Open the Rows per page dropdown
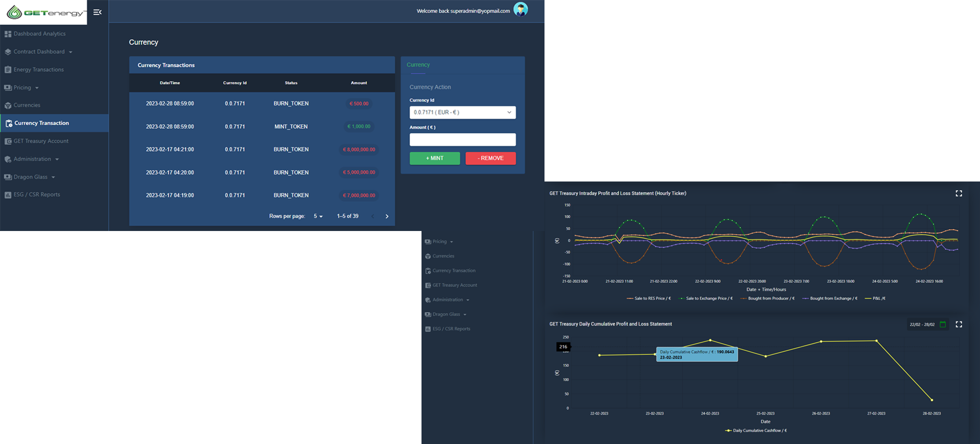This screenshot has height=444, width=980. coord(318,216)
